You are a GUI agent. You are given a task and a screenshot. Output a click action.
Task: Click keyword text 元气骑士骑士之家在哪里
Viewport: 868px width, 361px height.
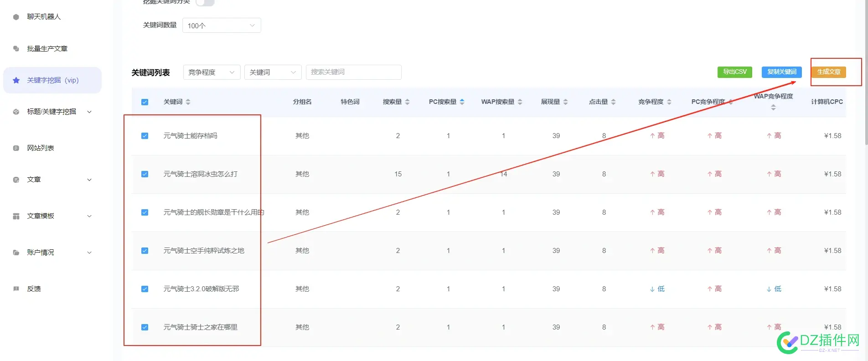[200, 327]
